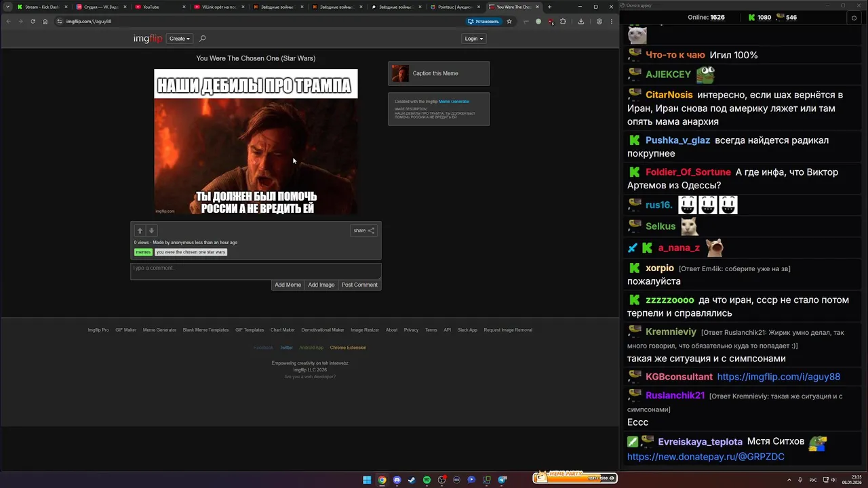Open the Login dropdown
This screenshot has height=488, width=868.
click(474, 39)
